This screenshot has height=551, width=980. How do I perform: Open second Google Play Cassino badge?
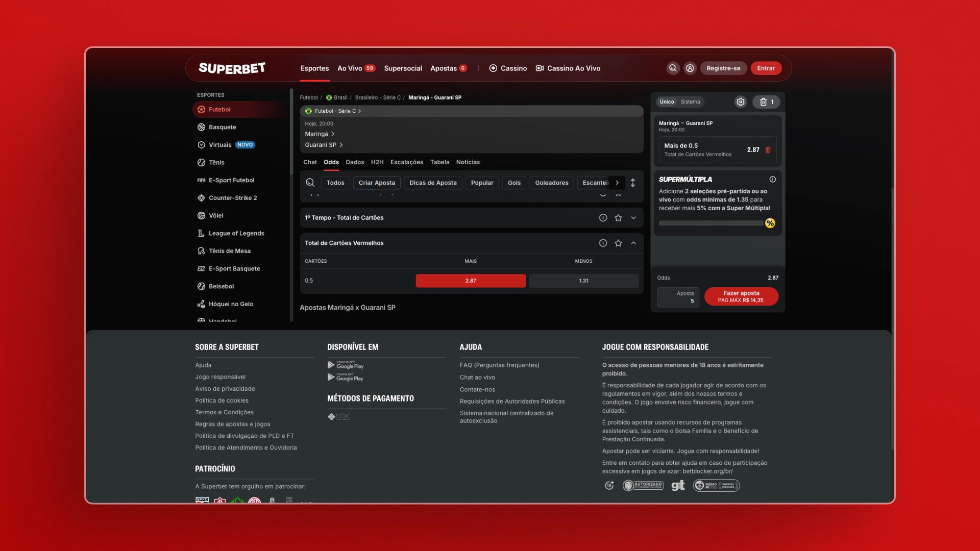346,378
